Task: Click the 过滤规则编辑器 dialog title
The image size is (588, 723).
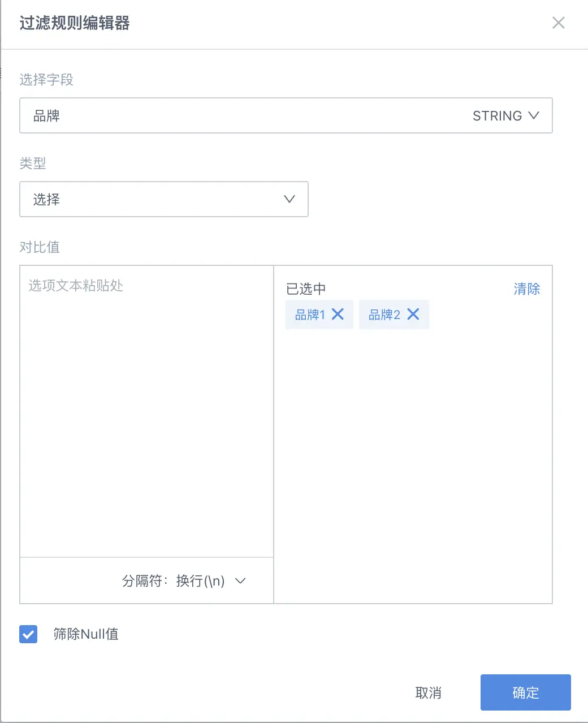Action: (75, 23)
